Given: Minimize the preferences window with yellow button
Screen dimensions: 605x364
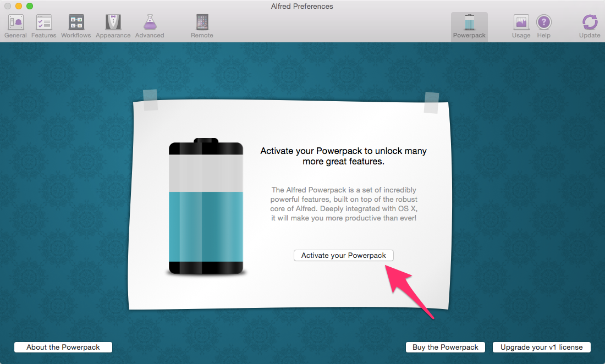Looking at the screenshot, I should coord(19,6).
